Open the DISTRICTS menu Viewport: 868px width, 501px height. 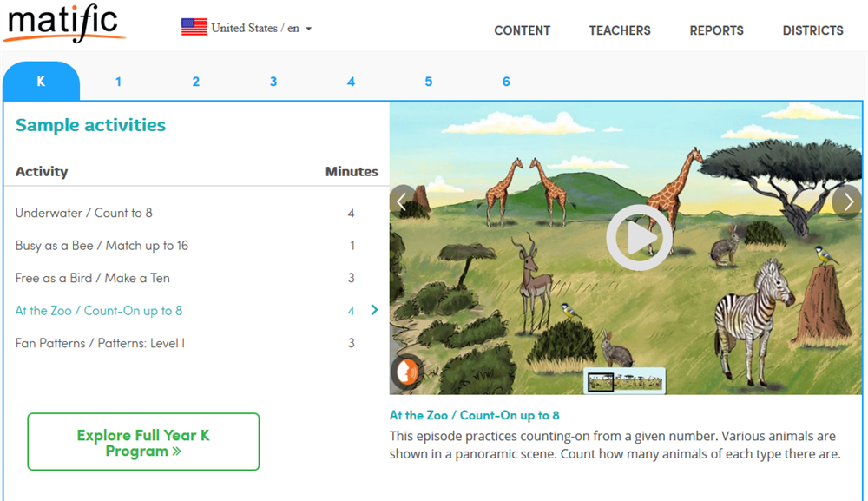(x=812, y=30)
